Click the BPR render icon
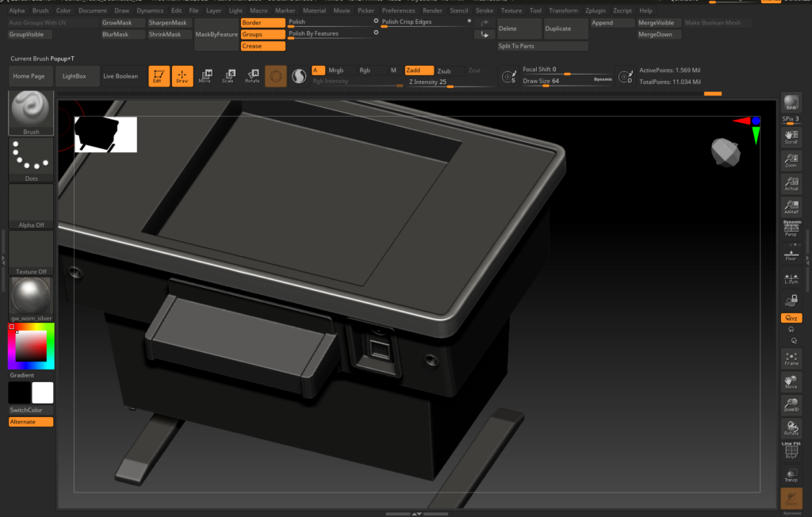 point(791,103)
